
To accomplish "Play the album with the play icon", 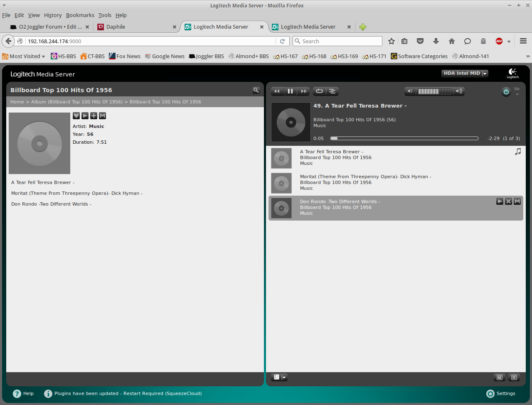I will tap(85, 116).
